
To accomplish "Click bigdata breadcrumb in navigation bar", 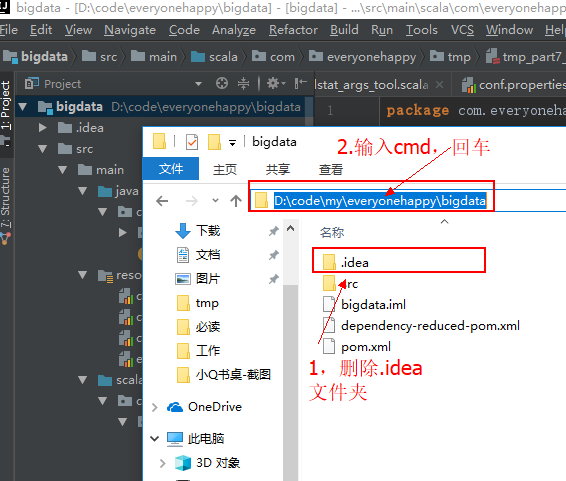I will click(x=35, y=57).
